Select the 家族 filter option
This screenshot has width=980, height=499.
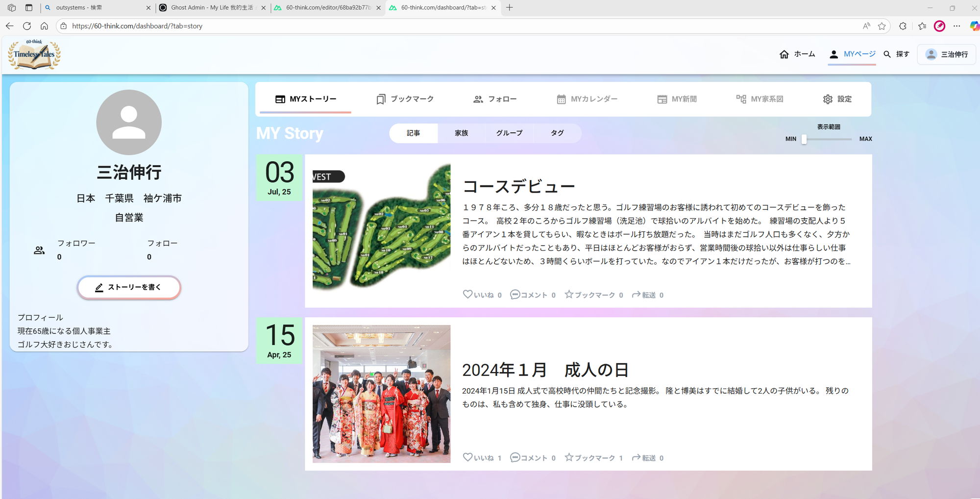coord(461,133)
